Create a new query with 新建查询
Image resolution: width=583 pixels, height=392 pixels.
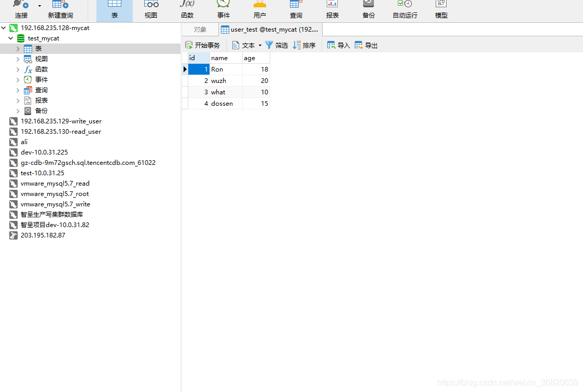click(61, 10)
